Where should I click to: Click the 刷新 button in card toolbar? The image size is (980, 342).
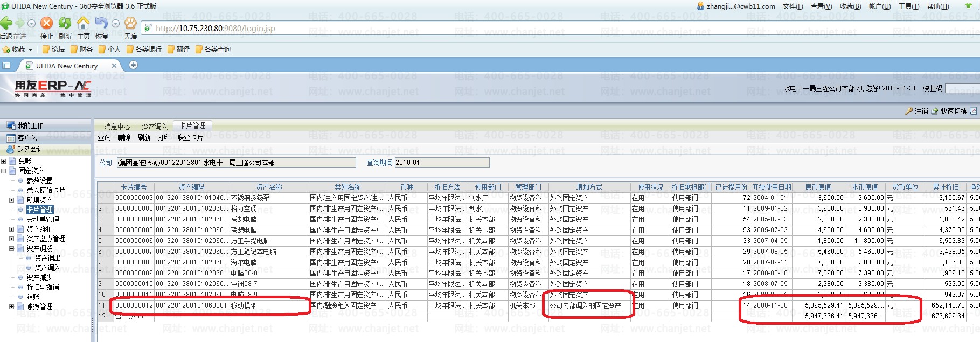(x=144, y=138)
